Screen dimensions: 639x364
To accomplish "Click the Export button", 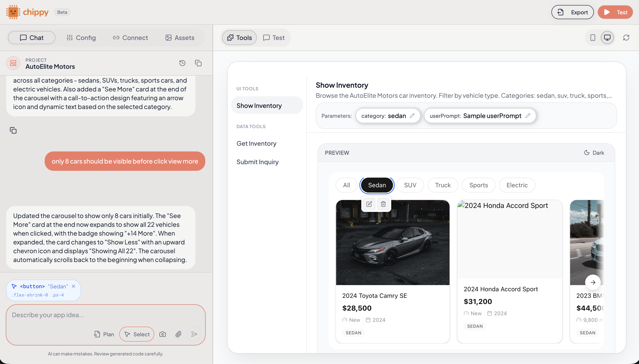I will (573, 12).
